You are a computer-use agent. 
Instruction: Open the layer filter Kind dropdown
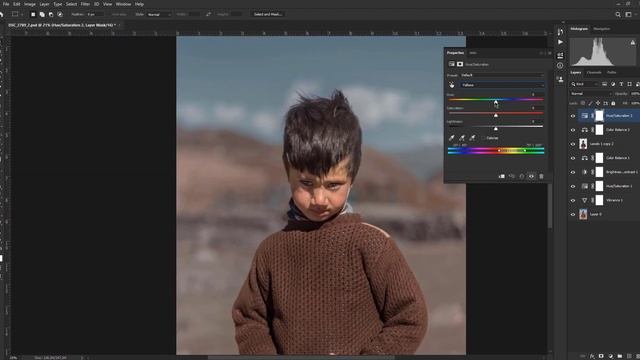585,84
